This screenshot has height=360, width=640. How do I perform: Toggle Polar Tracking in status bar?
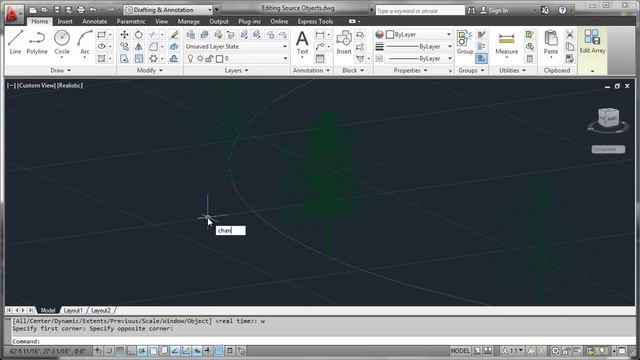[x=142, y=351]
